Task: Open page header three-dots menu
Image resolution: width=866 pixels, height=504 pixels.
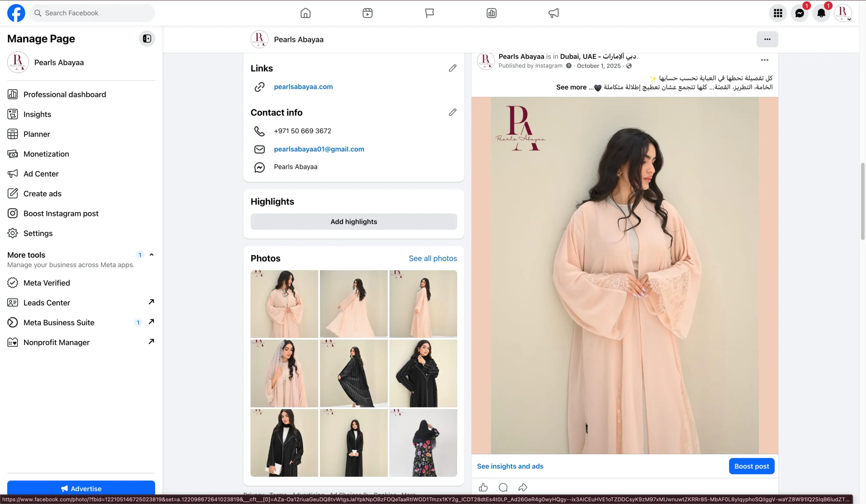Action: 767,39
